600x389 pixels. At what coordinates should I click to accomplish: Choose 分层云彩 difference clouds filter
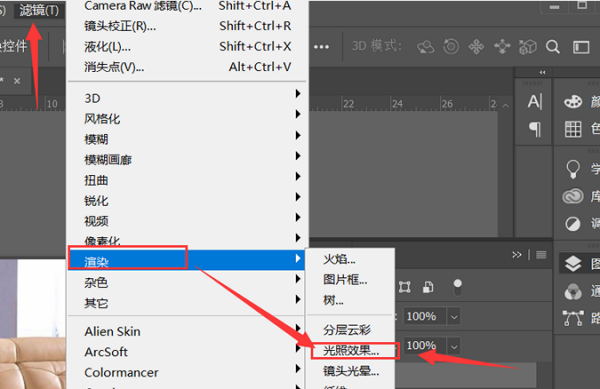coord(350,330)
